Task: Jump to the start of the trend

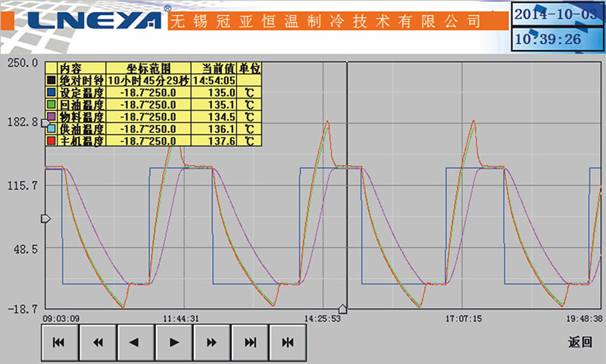Action: coord(60,342)
